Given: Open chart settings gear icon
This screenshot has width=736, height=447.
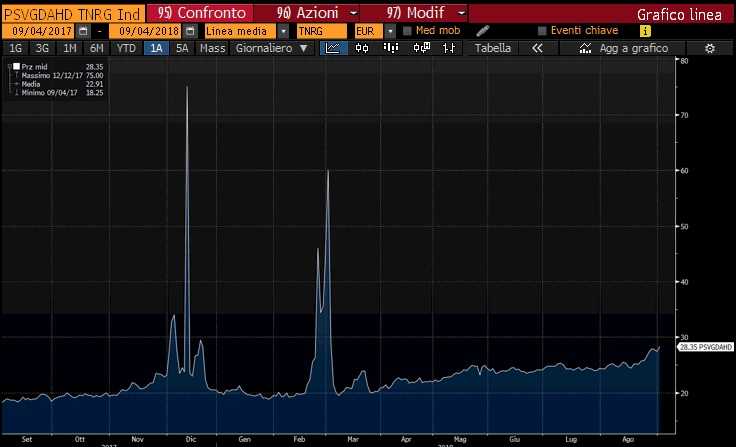Looking at the screenshot, I should pos(710,48).
